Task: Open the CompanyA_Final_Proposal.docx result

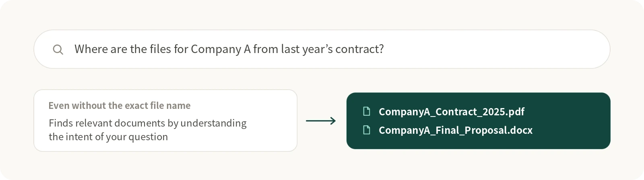Action: coord(456,130)
